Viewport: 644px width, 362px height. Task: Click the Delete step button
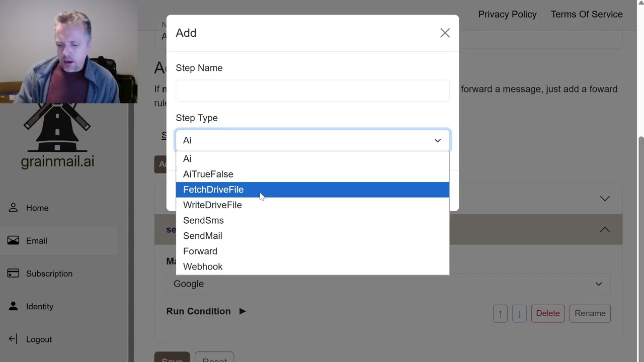coord(548,313)
